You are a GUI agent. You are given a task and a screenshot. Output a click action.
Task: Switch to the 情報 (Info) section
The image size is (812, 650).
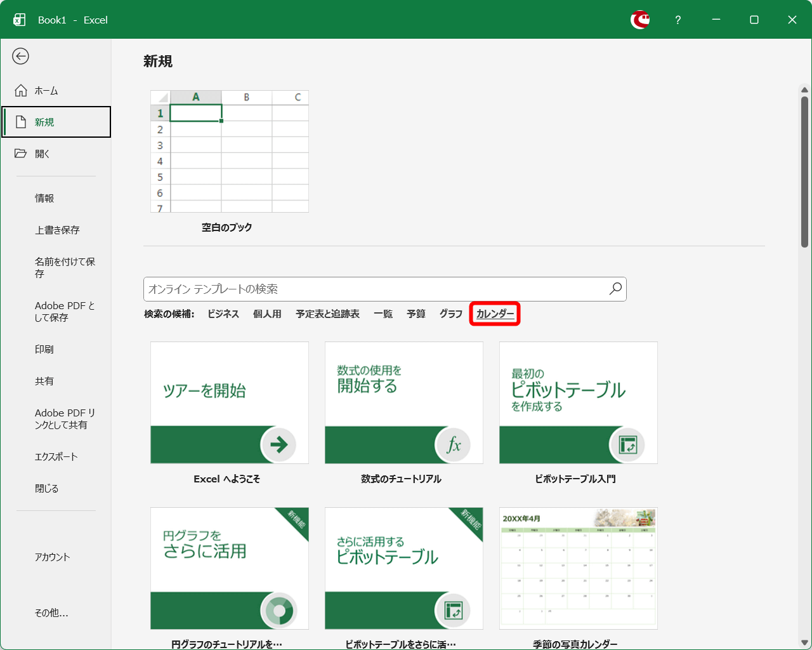[x=44, y=197]
